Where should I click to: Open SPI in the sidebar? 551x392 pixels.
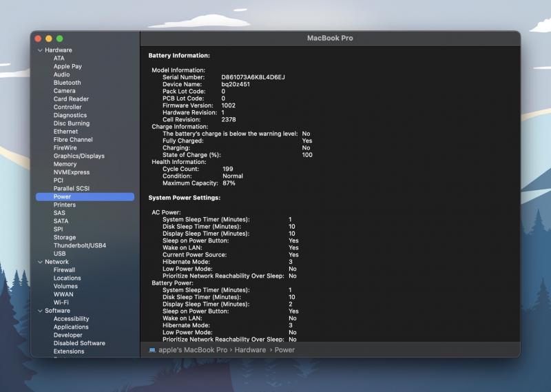(x=59, y=229)
